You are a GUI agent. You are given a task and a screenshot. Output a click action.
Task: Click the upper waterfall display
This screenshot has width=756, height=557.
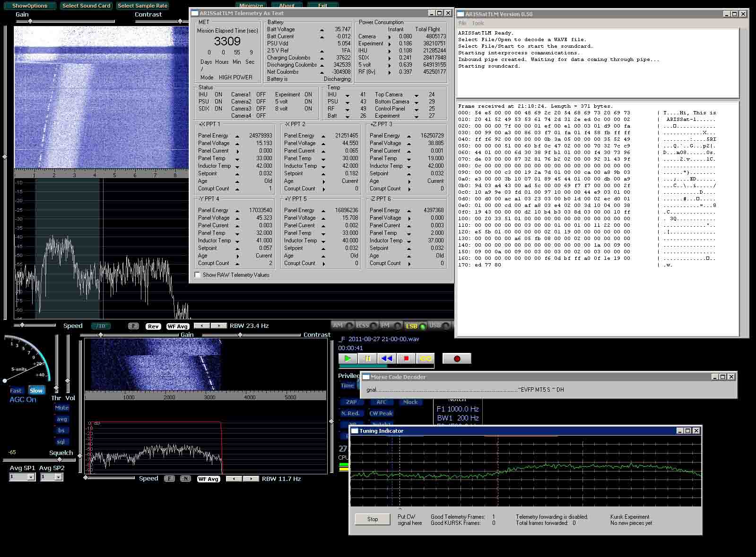tap(101, 97)
